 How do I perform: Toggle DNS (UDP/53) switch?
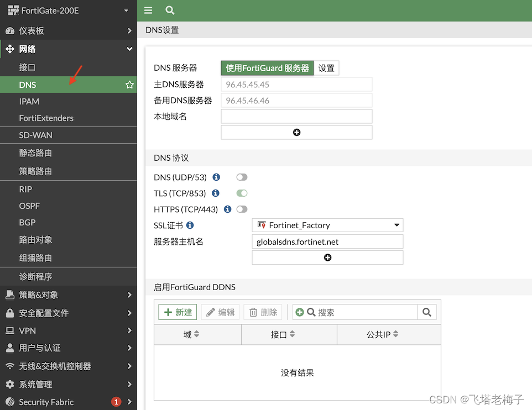click(x=242, y=177)
